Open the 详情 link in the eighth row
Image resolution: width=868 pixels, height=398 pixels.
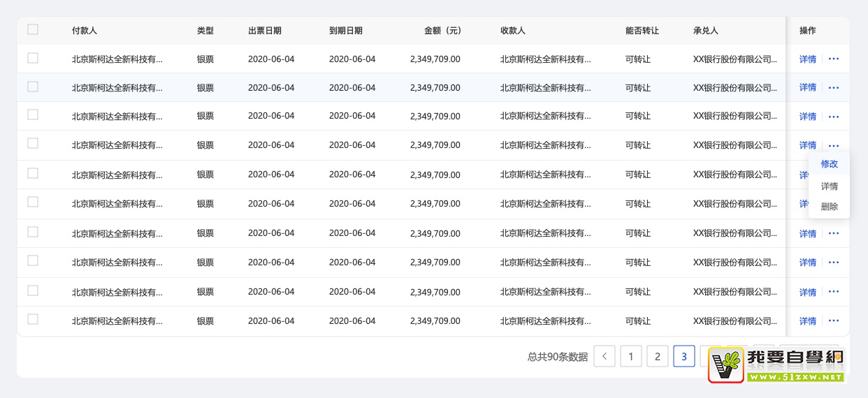coord(807,263)
